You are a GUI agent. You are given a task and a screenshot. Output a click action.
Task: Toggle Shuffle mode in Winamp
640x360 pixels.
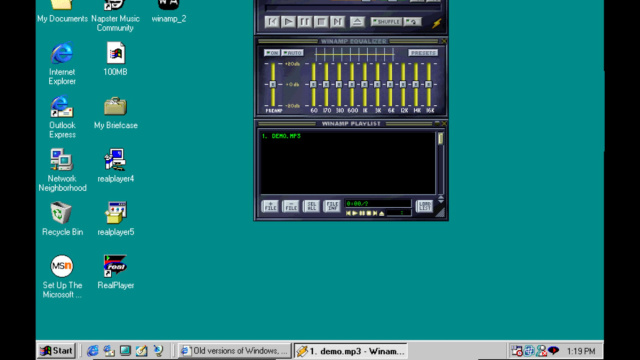click(386, 22)
